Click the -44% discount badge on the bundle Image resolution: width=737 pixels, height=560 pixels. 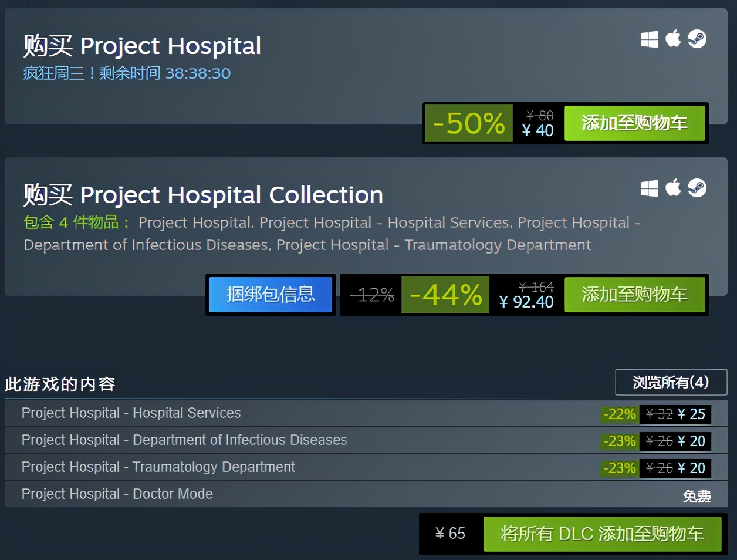[x=445, y=295]
